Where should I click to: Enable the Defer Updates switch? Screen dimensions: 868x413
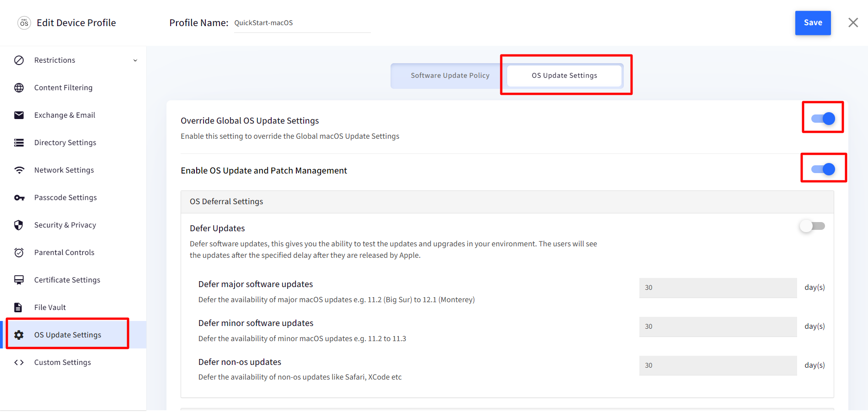pos(812,226)
